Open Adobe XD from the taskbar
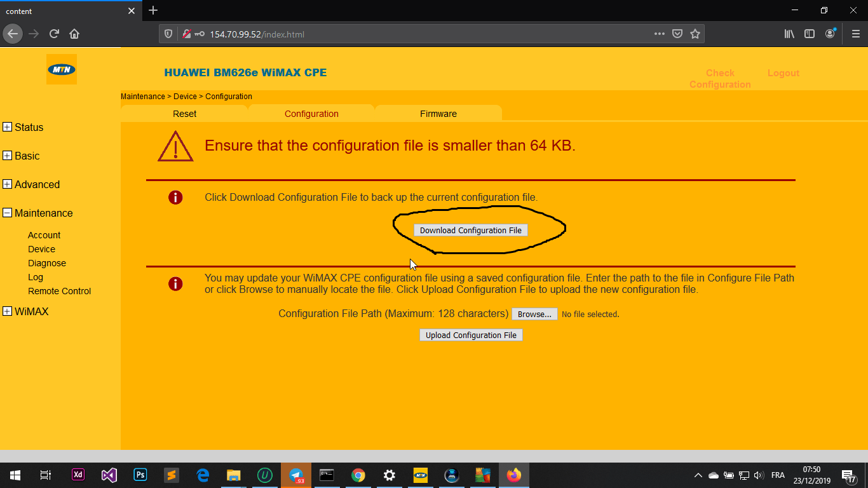 tap(78, 475)
